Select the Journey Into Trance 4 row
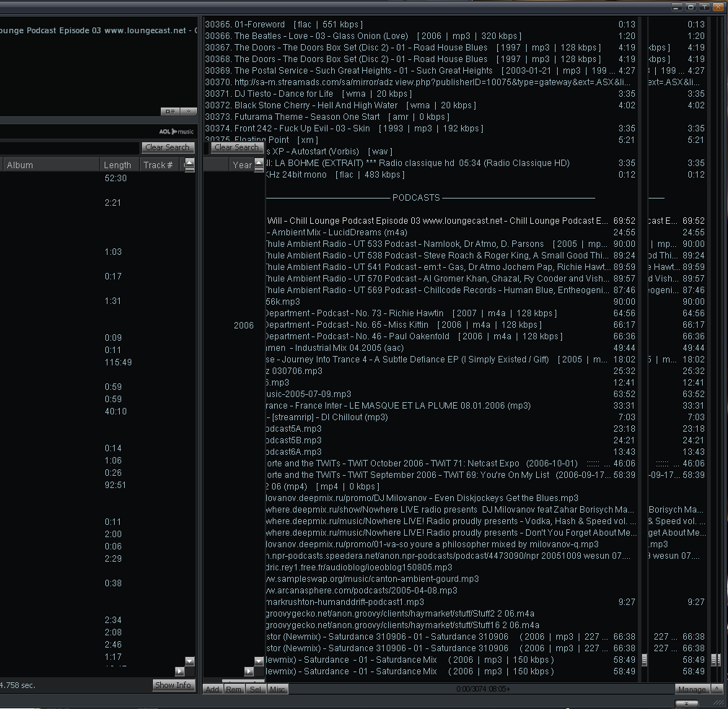Image resolution: width=728 pixels, height=709 pixels. point(451,360)
